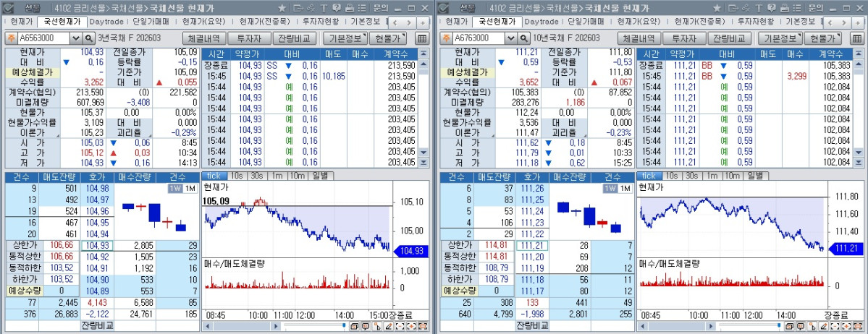Click the add-tab plus icon in left window
The image size is (868, 334).
(x=423, y=22)
